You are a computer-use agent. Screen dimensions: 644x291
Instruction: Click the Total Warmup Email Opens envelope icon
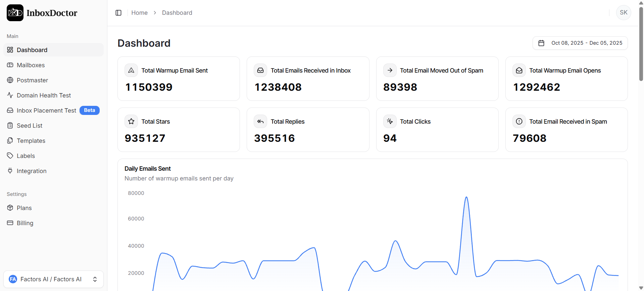(519, 70)
